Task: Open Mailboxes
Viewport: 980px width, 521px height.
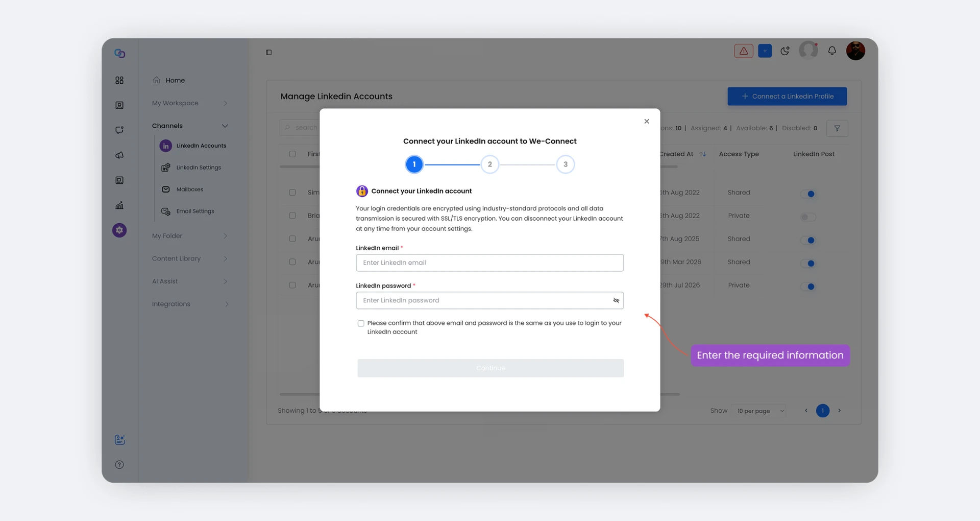Action: pos(182,190)
